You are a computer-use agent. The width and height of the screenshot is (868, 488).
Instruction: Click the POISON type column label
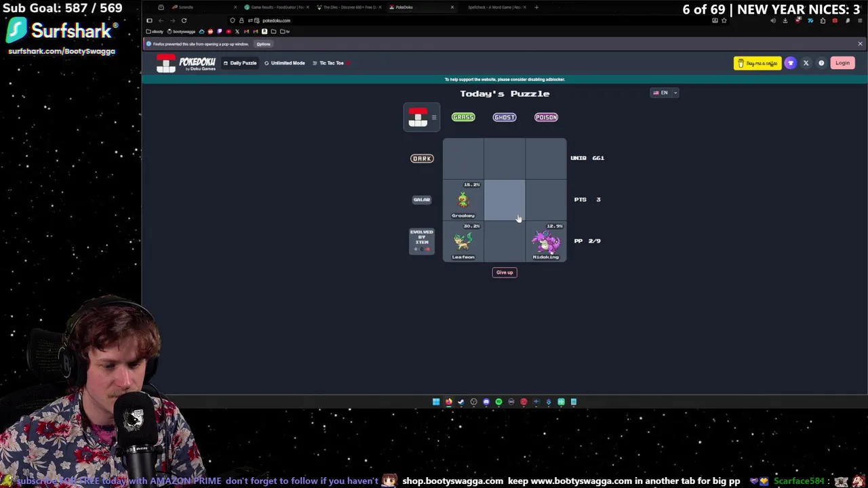[x=546, y=117]
